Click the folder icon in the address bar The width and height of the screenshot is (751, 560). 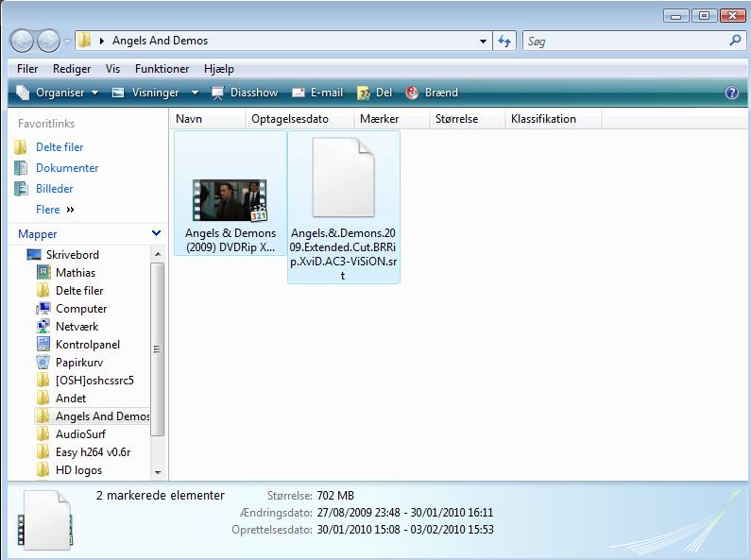coord(84,41)
